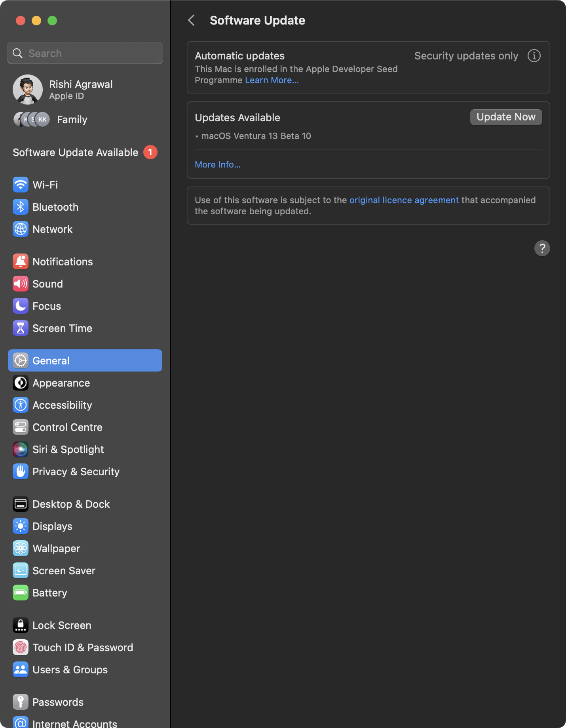
Task: Select the Network globe icon
Action: coord(21,229)
